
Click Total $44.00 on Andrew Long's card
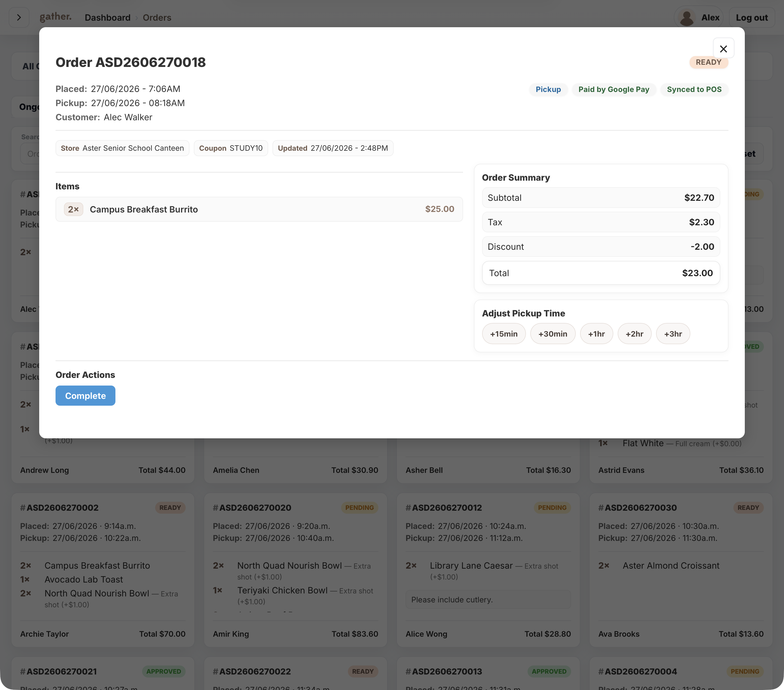pyautogui.click(x=162, y=470)
